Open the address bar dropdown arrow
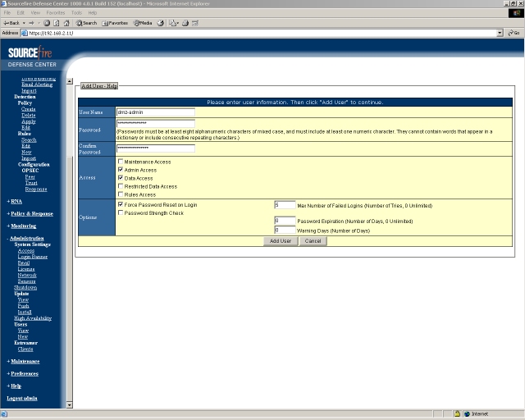 point(500,33)
